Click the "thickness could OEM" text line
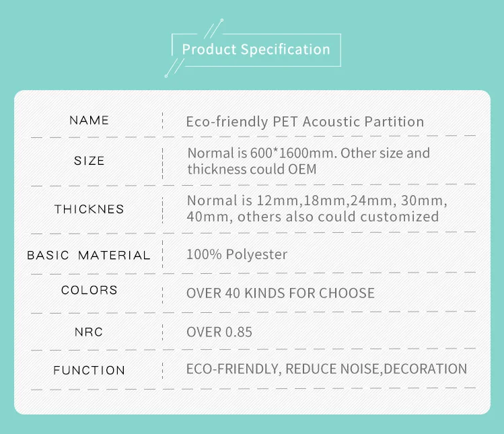 click(252, 169)
